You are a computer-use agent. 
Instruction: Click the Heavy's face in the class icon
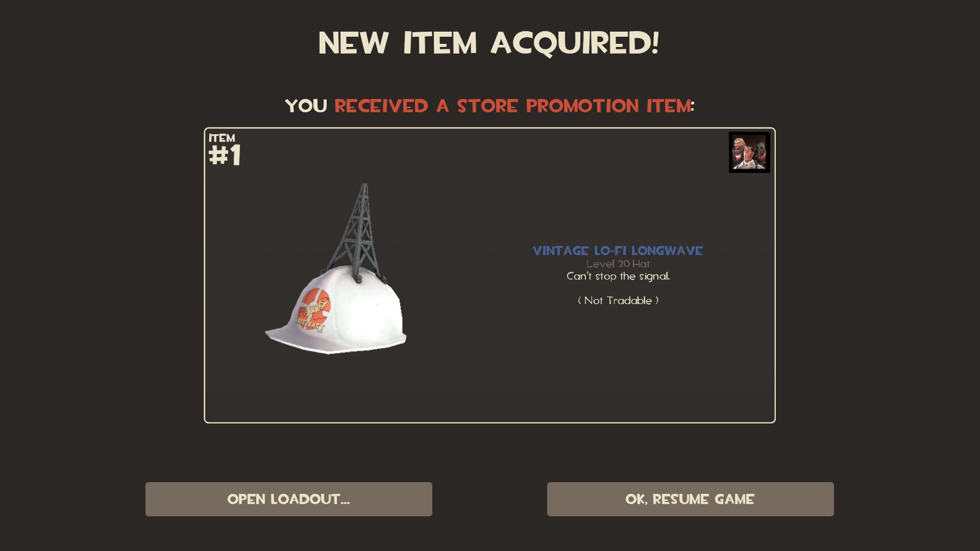pos(740,146)
